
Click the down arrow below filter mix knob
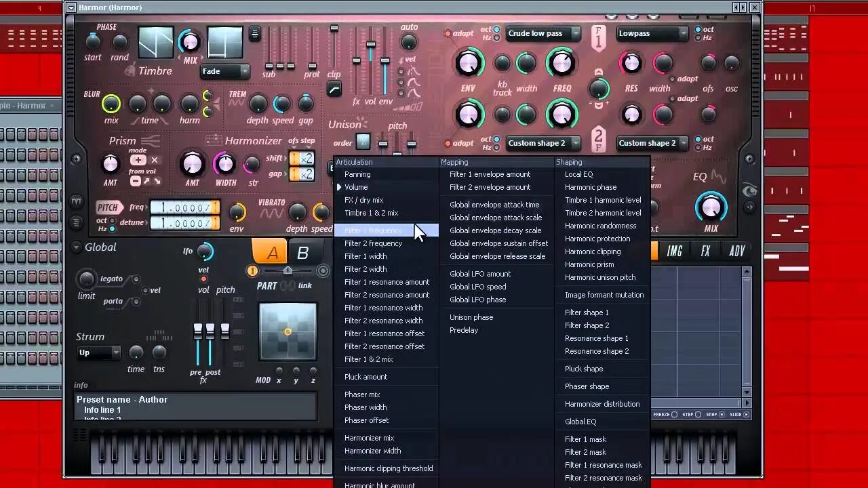[598, 105]
